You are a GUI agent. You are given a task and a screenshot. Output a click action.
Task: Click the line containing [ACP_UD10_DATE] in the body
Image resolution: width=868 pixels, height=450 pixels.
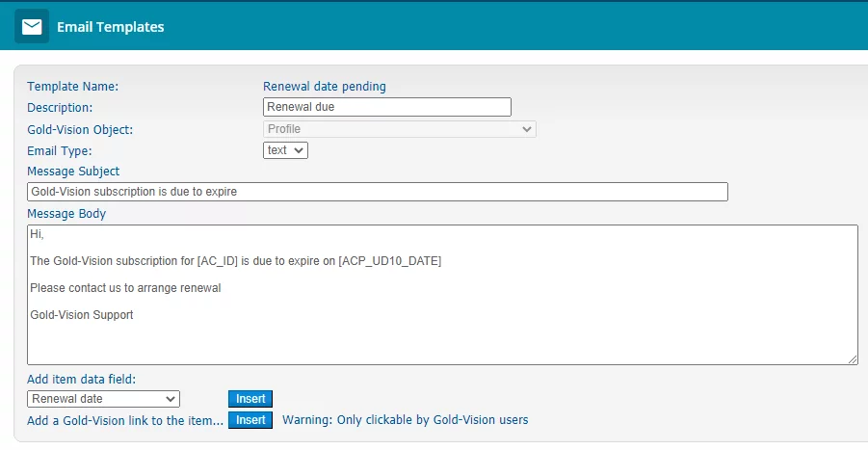[x=236, y=261]
